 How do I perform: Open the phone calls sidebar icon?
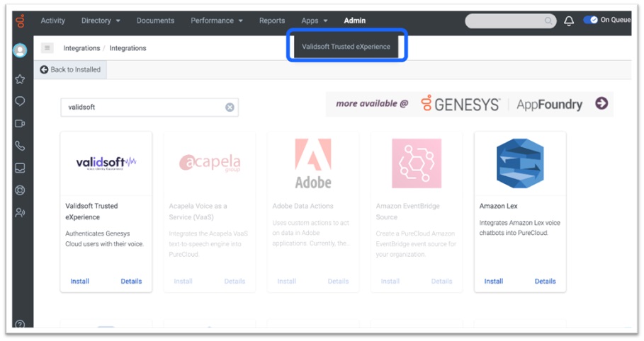pyautogui.click(x=20, y=146)
